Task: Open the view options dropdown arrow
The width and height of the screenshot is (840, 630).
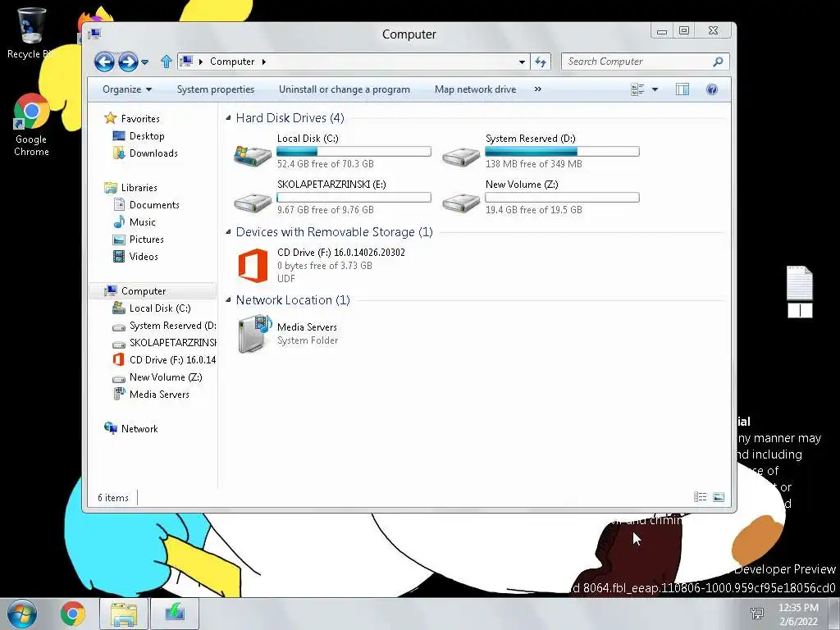Action: 655,89
